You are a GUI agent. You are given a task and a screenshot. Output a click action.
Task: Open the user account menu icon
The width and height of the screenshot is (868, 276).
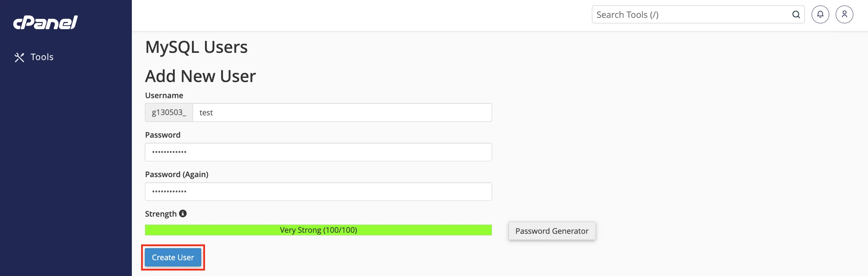pos(844,14)
